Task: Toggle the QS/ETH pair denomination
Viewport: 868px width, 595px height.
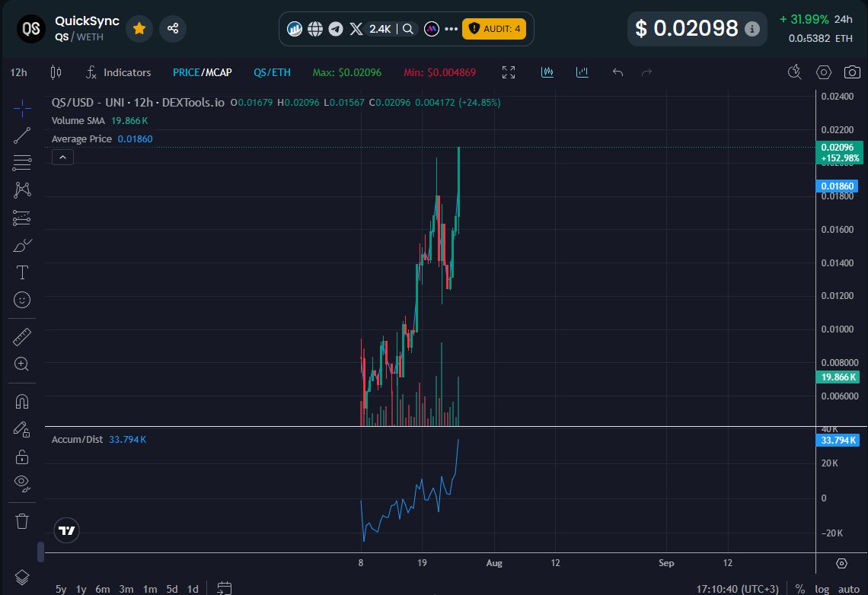Action: (x=272, y=72)
